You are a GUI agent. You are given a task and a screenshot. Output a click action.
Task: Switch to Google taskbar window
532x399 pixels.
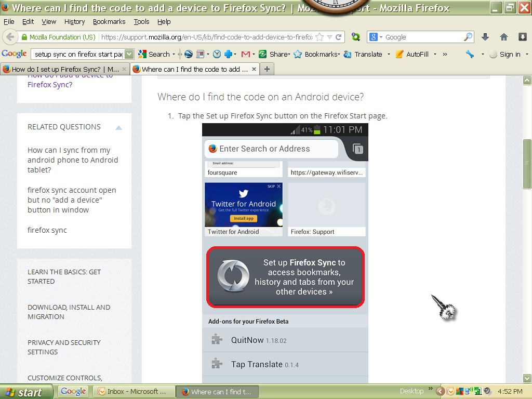click(x=73, y=391)
